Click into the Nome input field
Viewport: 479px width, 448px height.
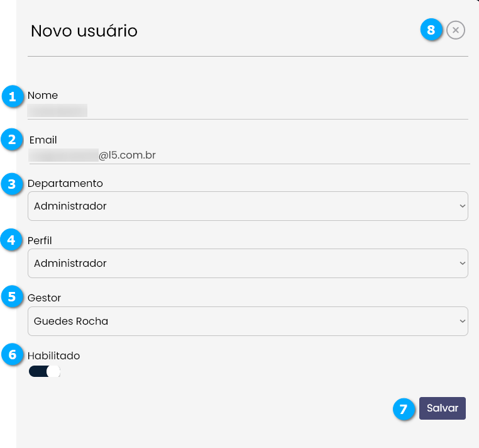pos(248,111)
